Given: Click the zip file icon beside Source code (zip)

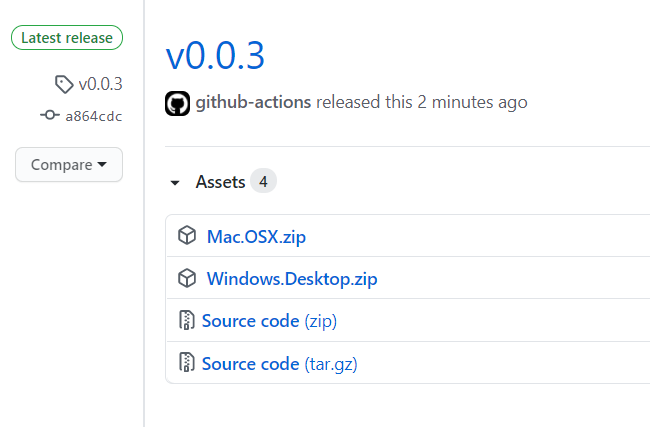Looking at the screenshot, I should click(187, 320).
